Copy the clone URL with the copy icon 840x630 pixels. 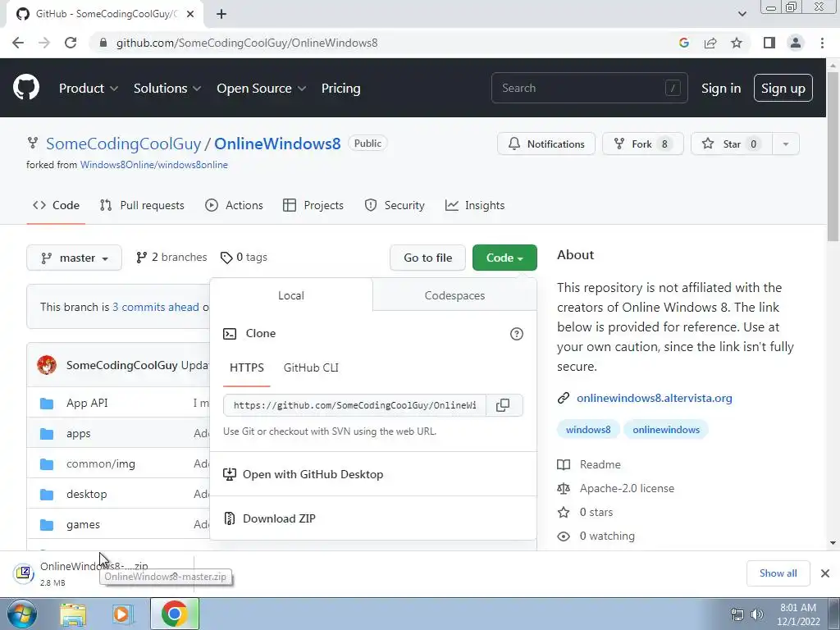(503, 405)
